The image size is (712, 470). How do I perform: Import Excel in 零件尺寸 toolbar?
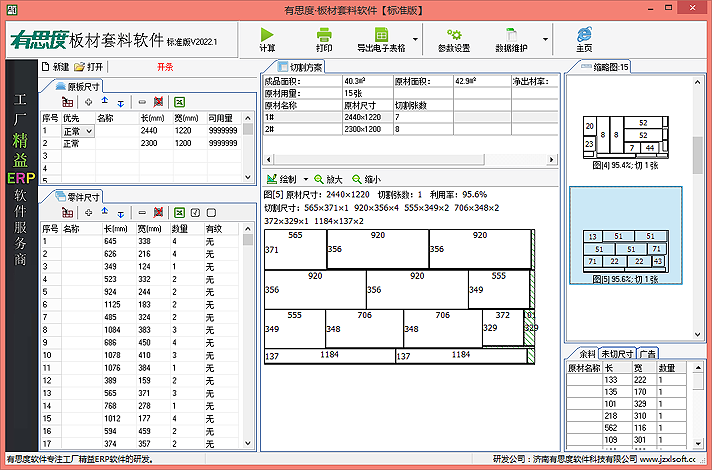(179, 213)
